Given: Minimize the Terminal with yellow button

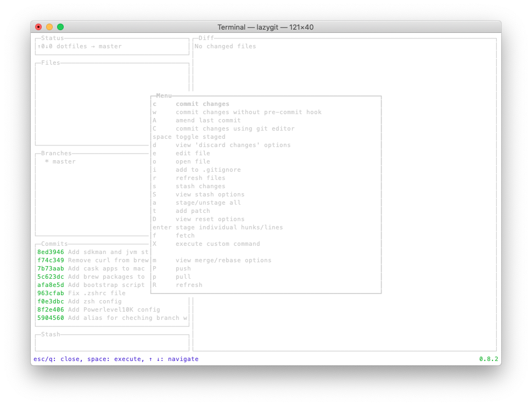Looking at the screenshot, I should [x=49, y=27].
